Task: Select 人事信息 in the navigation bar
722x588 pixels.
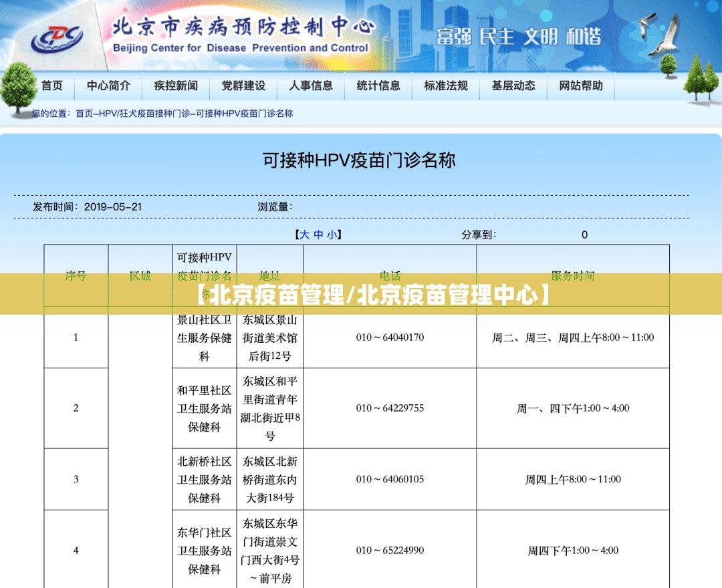Action: click(311, 86)
